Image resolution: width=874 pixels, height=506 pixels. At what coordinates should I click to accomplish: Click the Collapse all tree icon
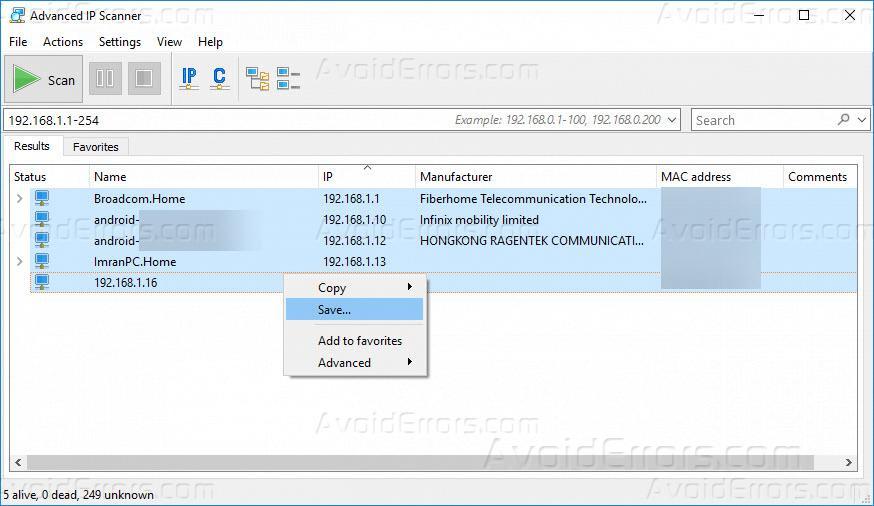[x=288, y=78]
